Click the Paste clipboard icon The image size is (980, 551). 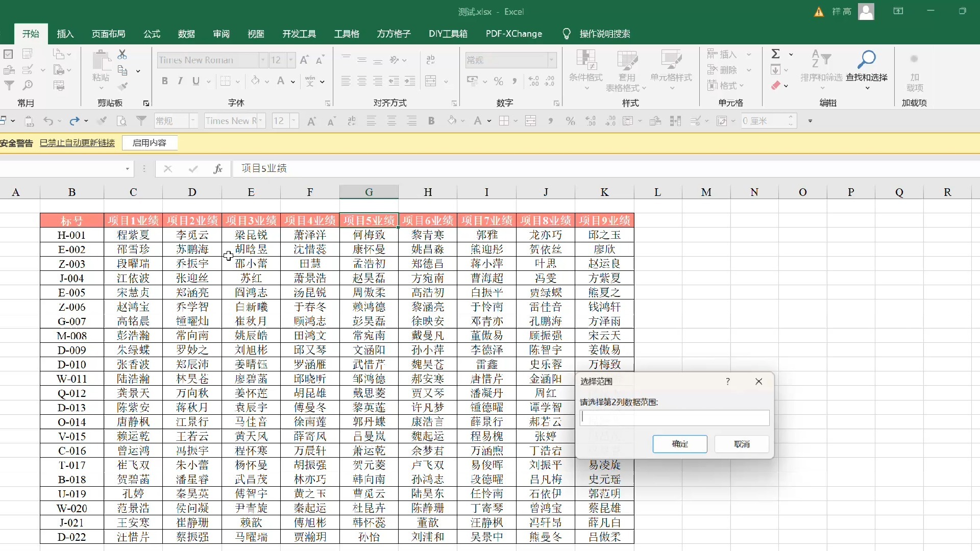(101, 61)
